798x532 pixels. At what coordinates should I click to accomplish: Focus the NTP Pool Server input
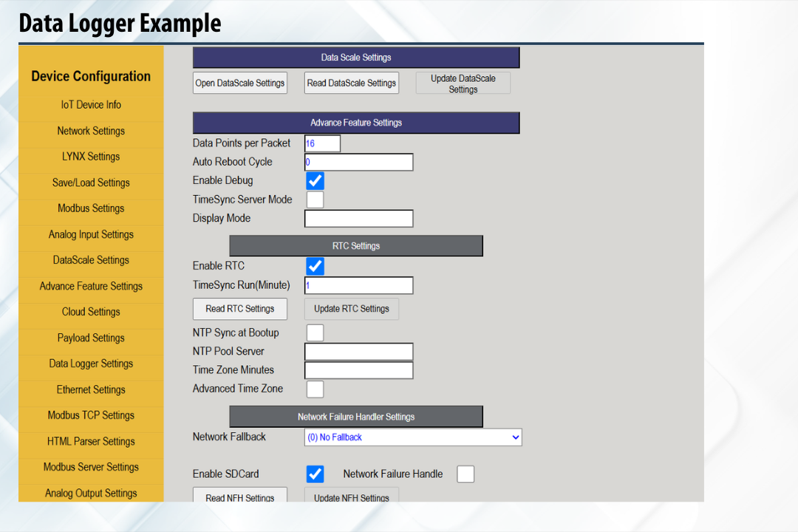358,352
